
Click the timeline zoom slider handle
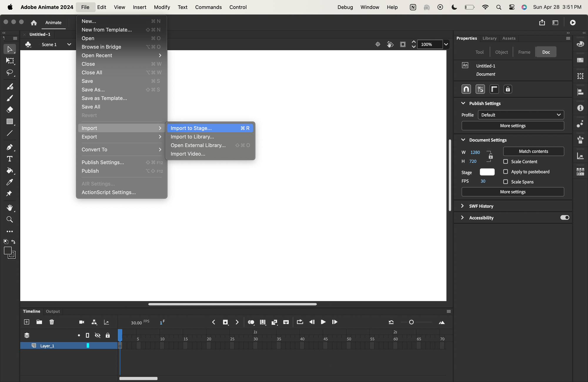411,322
